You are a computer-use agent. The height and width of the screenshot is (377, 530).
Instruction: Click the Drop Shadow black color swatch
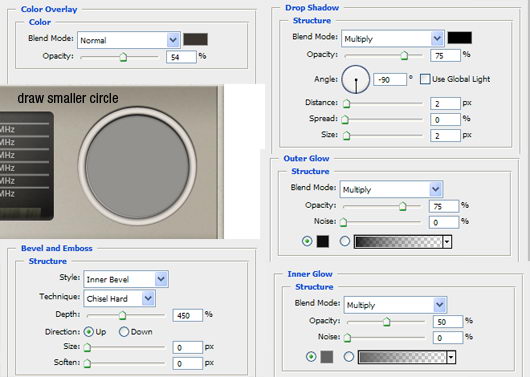point(459,38)
